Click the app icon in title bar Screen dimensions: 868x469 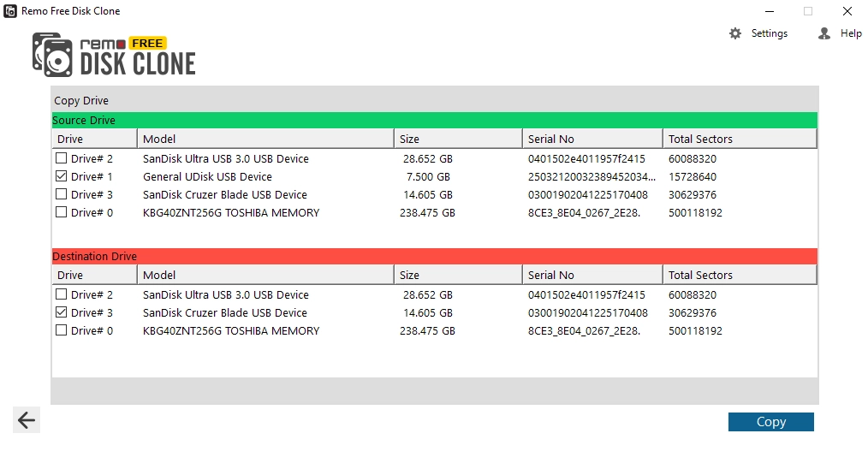coord(10,11)
